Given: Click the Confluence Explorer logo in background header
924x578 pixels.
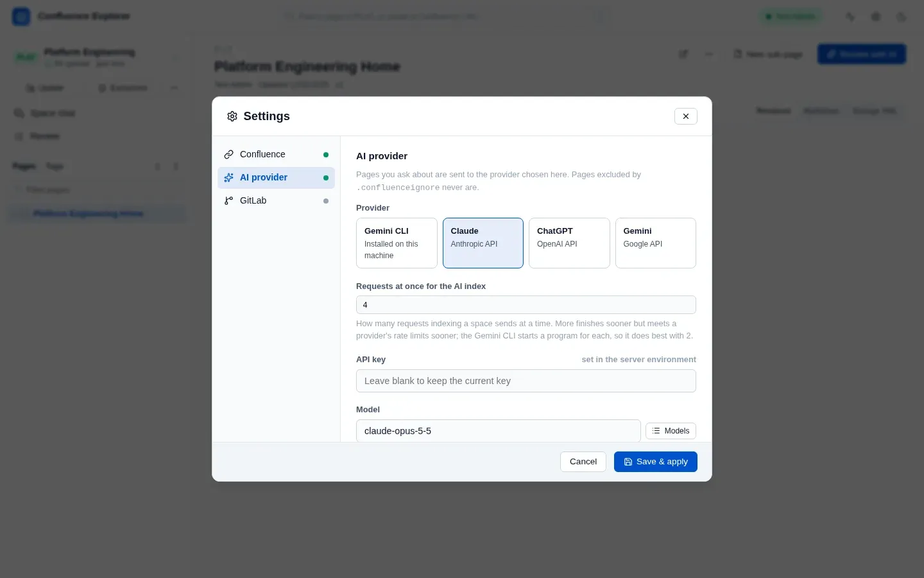Looking at the screenshot, I should (x=21, y=16).
